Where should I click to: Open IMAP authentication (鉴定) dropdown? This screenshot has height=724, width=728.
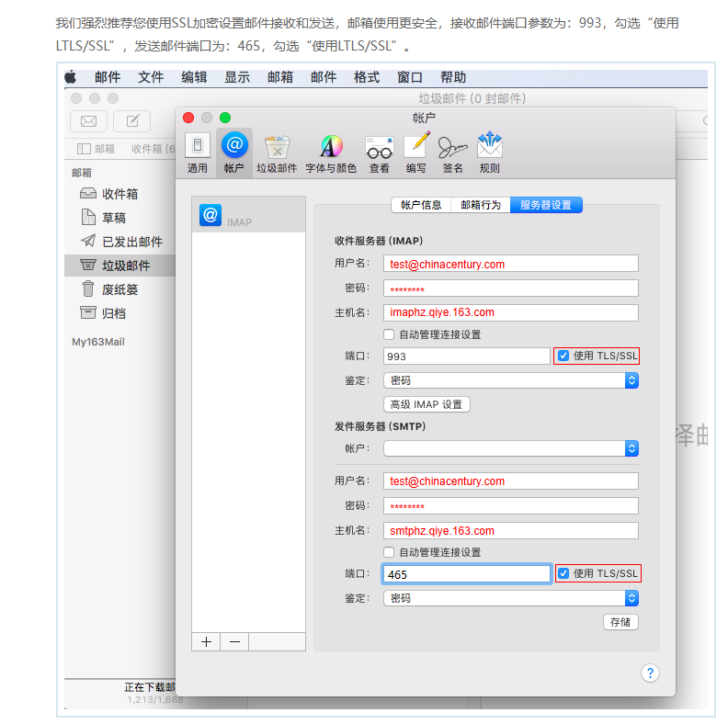(x=511, y=380)
